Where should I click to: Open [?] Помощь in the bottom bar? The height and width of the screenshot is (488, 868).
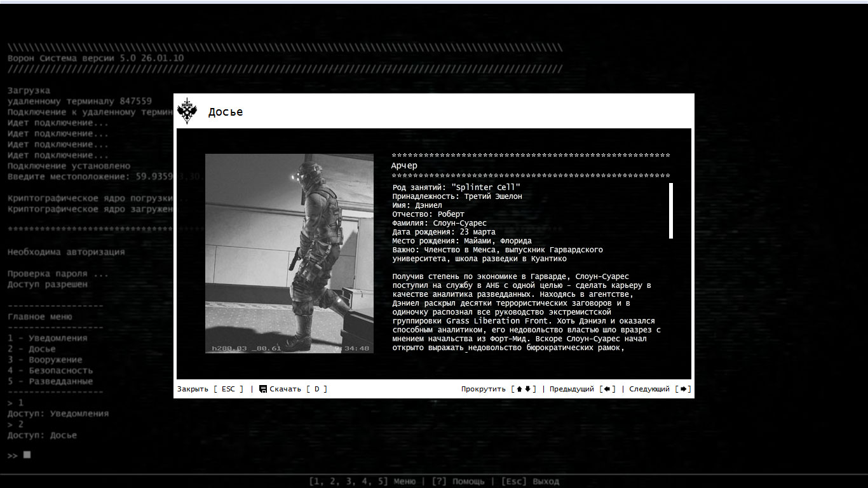(x=458, y=481)
